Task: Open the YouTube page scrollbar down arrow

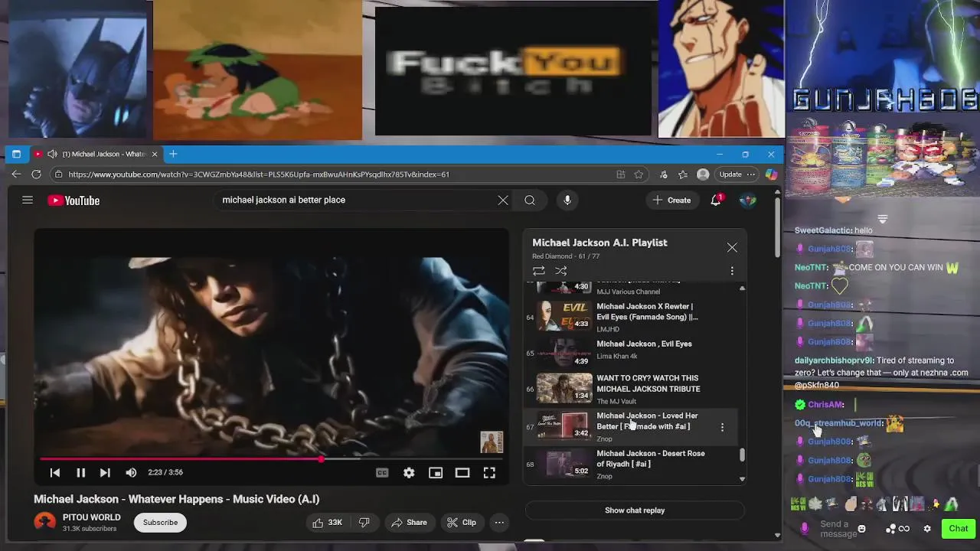Action: (778, 536)
